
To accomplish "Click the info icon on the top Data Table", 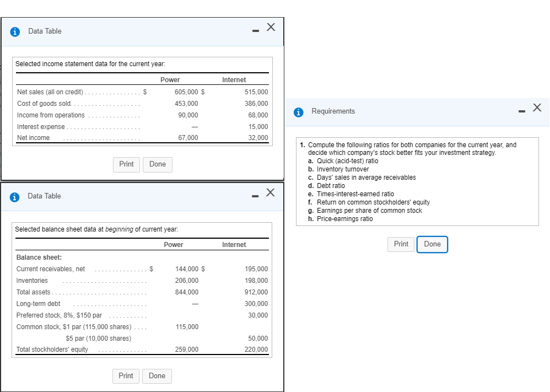I will 14,31.
